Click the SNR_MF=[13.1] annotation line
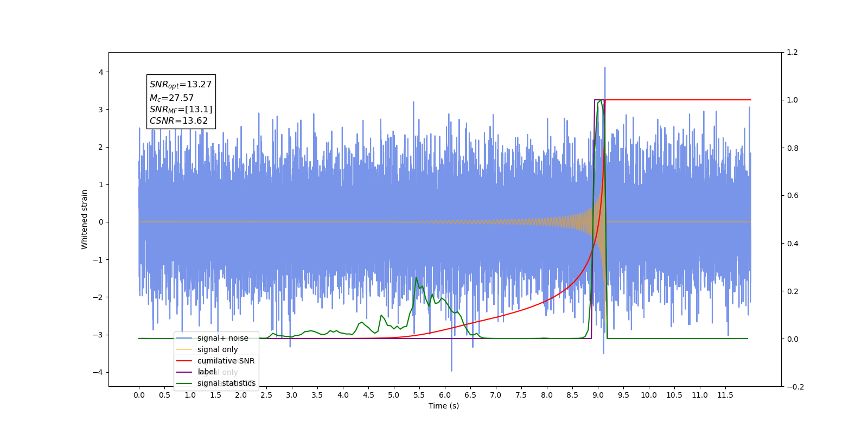 coord(181,110)
